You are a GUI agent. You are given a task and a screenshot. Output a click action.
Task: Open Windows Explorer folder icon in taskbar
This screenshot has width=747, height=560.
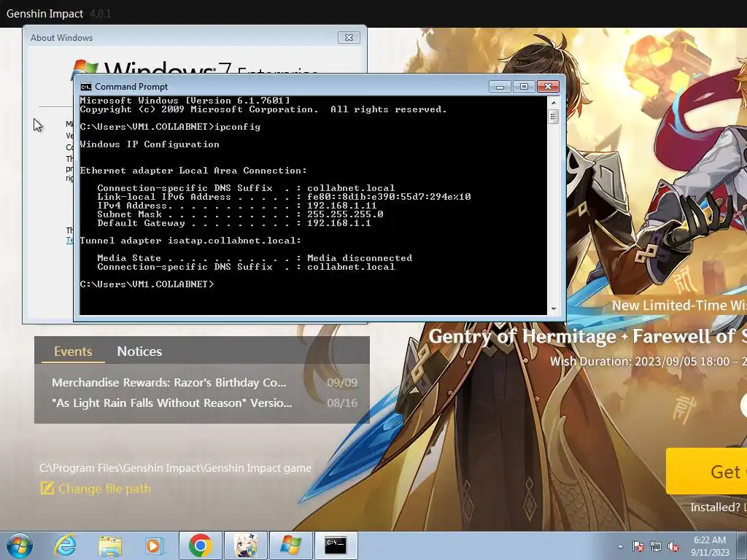pyautogui.click(x=110, y=545)
